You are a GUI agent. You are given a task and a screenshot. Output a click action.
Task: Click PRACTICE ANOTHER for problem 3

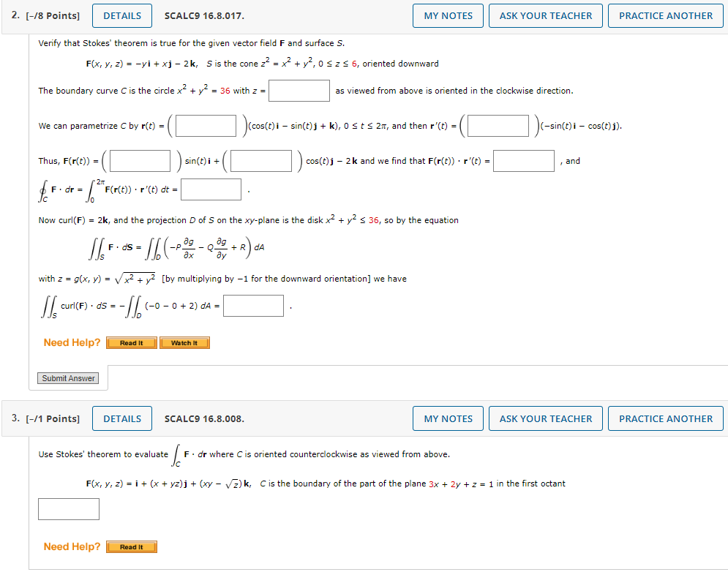pyautogui.click(x=664, y=418)
